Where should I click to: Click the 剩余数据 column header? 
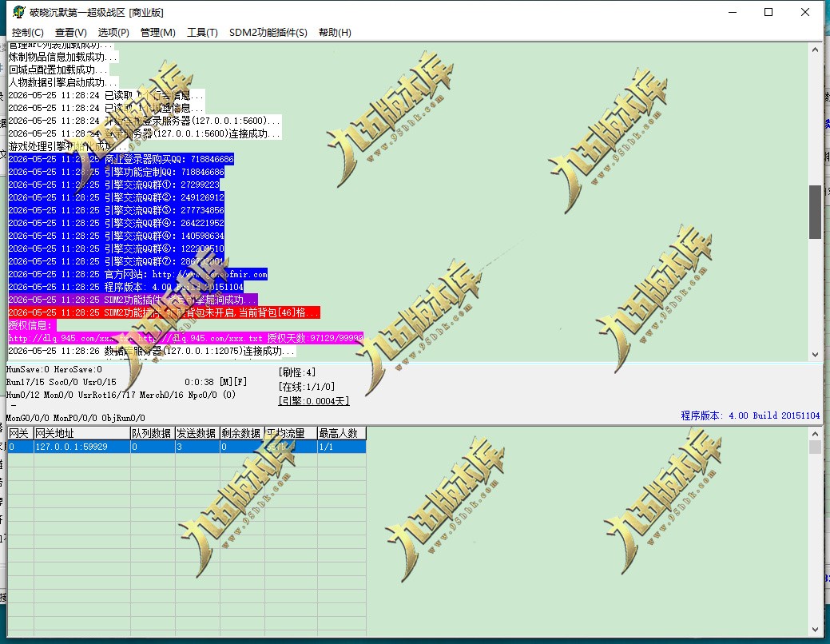(242, 433)
